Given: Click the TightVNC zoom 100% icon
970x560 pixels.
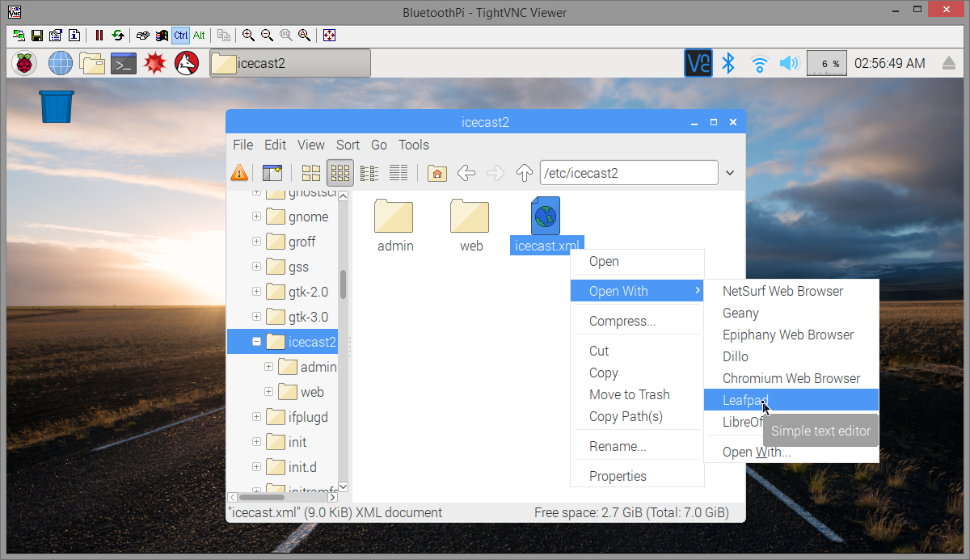Looking at the screenshot, I should [x=285, y=36].
